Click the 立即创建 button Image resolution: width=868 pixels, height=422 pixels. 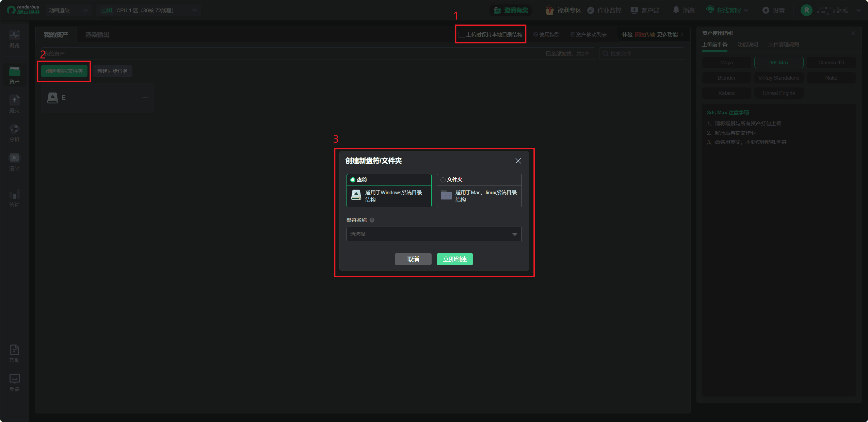coord(455,259)
